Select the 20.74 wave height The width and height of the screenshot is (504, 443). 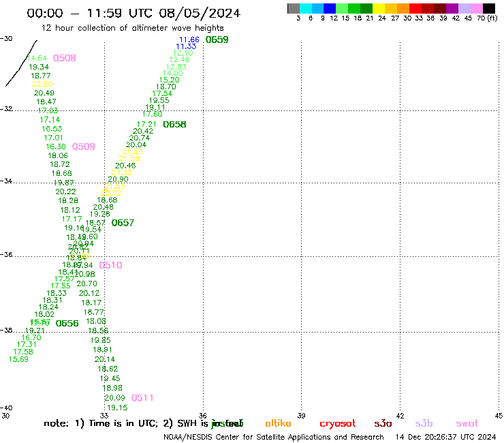140,138
